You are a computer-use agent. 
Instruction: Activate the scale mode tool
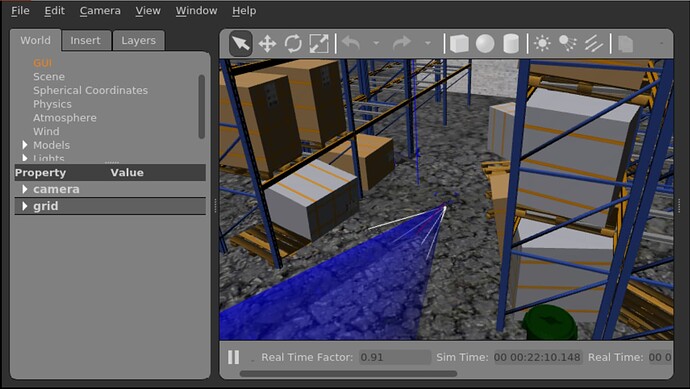tap(319, 44)
